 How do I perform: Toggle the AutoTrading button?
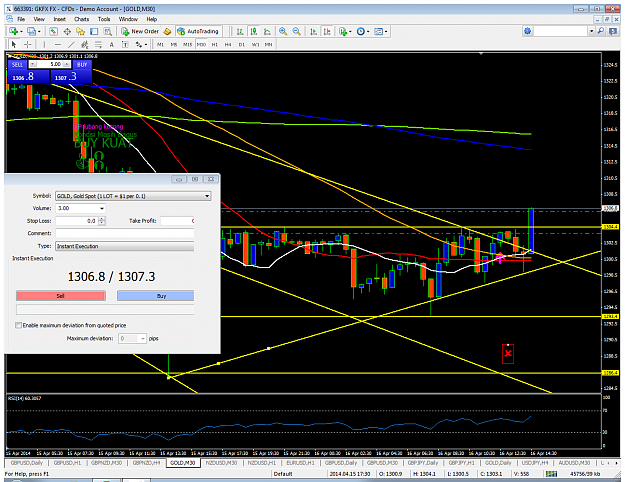click(x=198, y=31)
